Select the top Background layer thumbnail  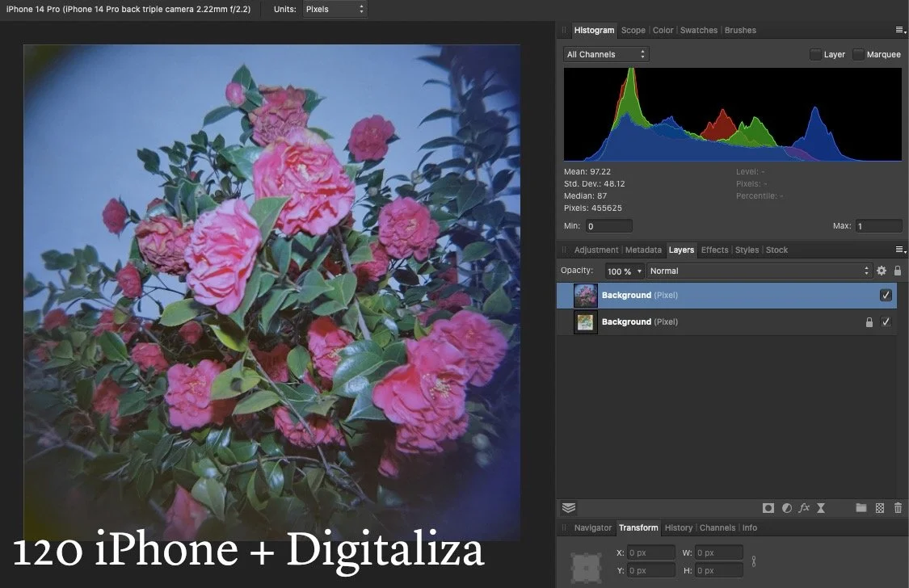(x=586, y=296)
